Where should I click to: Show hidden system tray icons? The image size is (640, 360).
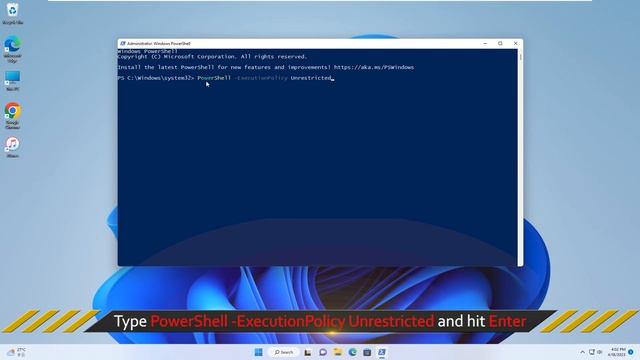point(582,352)
